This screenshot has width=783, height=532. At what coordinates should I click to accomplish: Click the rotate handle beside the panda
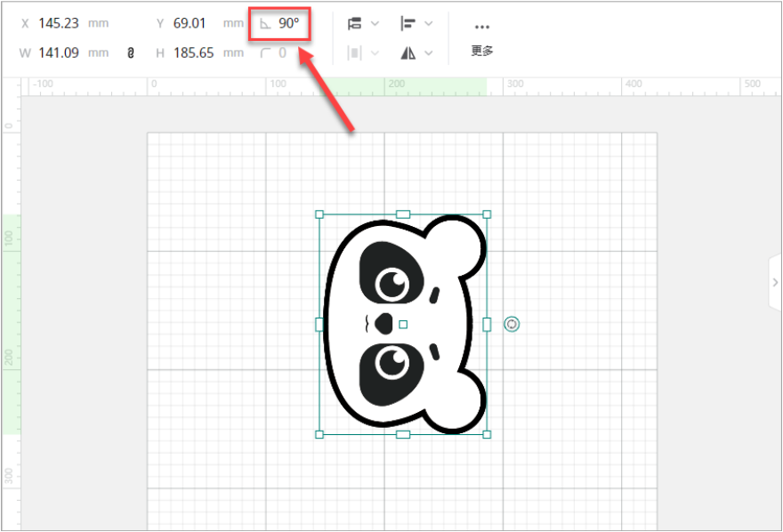tap(512, 325)
